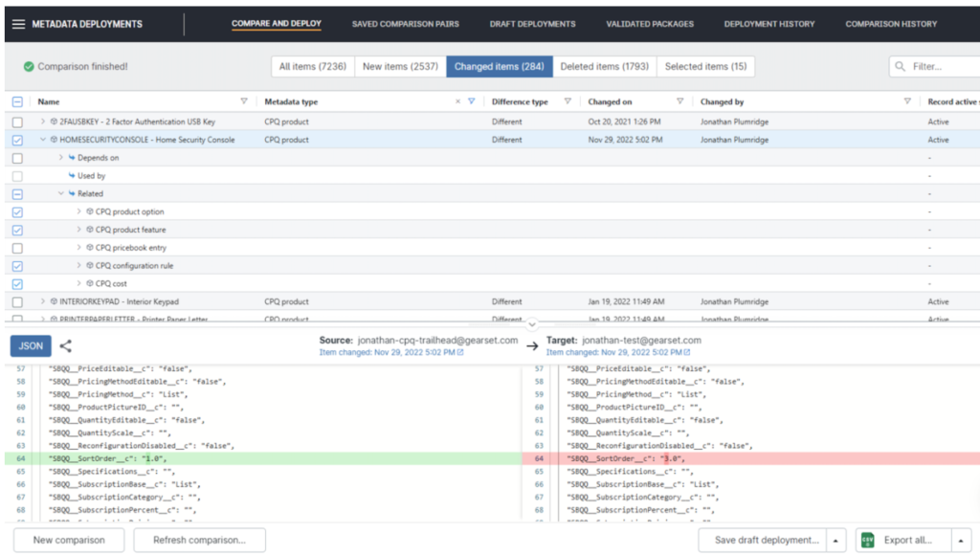Open the Changed by column filter icon
The width and height of the screenshot is (980, 555).
tap(907, 101)
